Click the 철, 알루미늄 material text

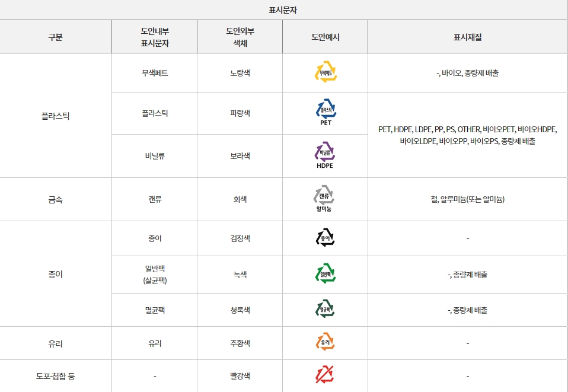pos(468,199)
